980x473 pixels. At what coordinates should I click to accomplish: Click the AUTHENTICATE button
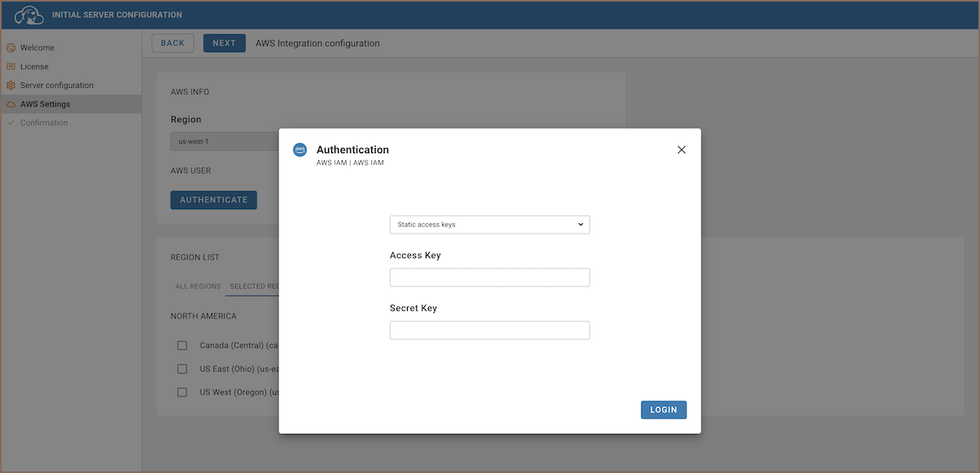coord(213,199)
